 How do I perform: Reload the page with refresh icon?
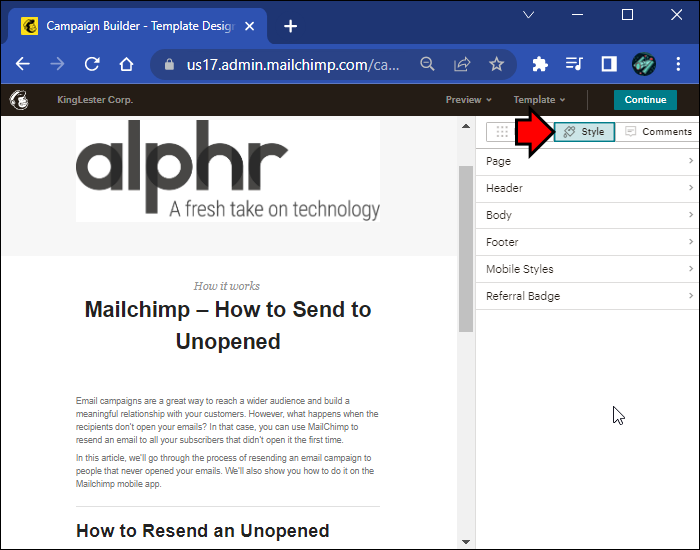pos(92,64)
